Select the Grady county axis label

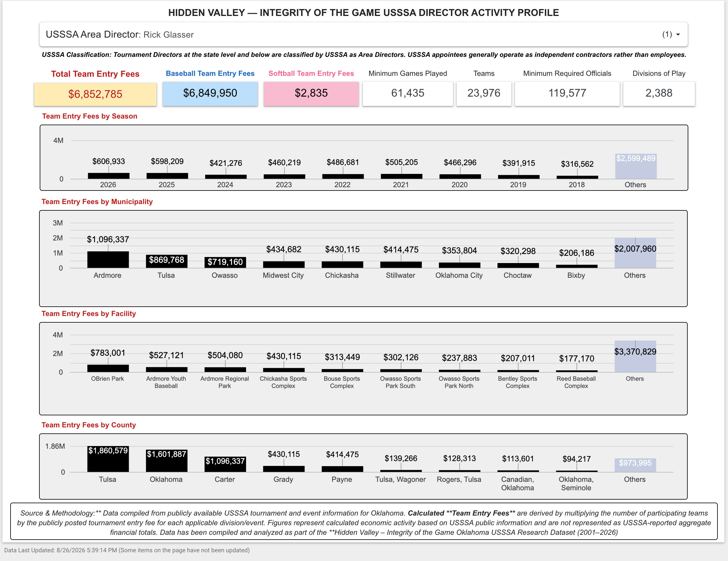pyautogui.click(x=283, y=480)
